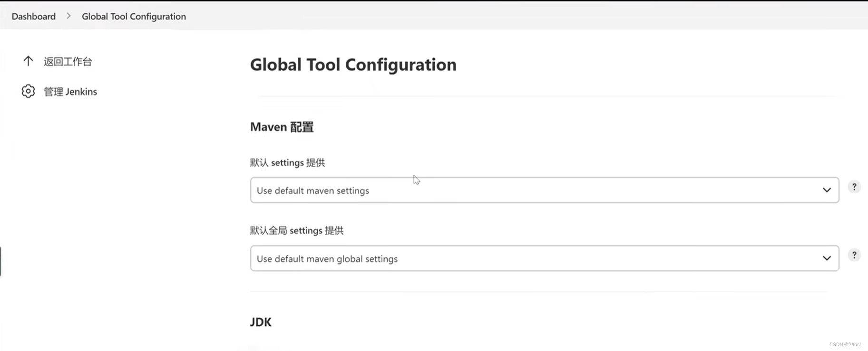Click the Global Tool Configuration page heading
This screenshot has width=868, height=351.
pyautogui.click(x=353, y=65)
